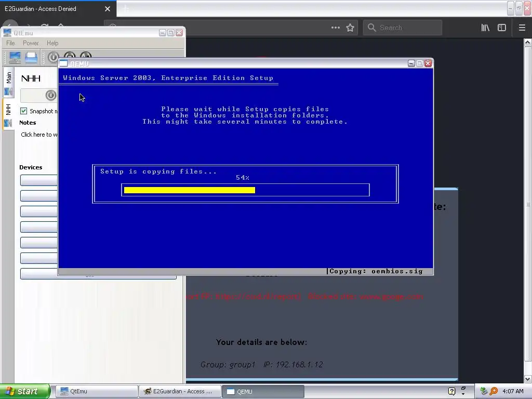
Task: Click the browser scrollbar down arrow
Action: click(528, 379)
